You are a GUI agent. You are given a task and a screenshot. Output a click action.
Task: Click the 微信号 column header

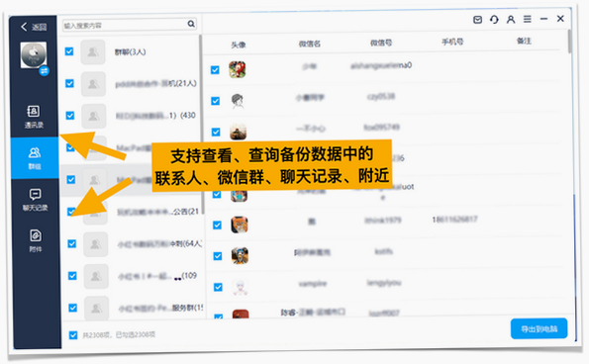[x=381, y=43]
